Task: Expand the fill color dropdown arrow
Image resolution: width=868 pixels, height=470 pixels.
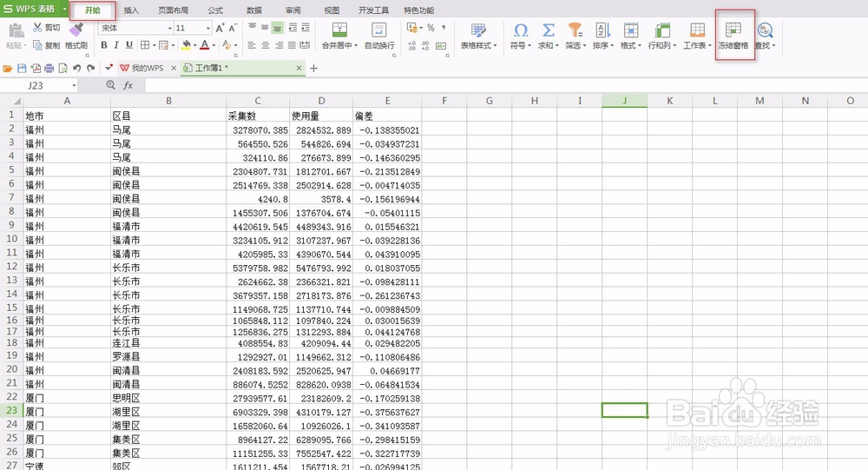Action: coord(194,45)
